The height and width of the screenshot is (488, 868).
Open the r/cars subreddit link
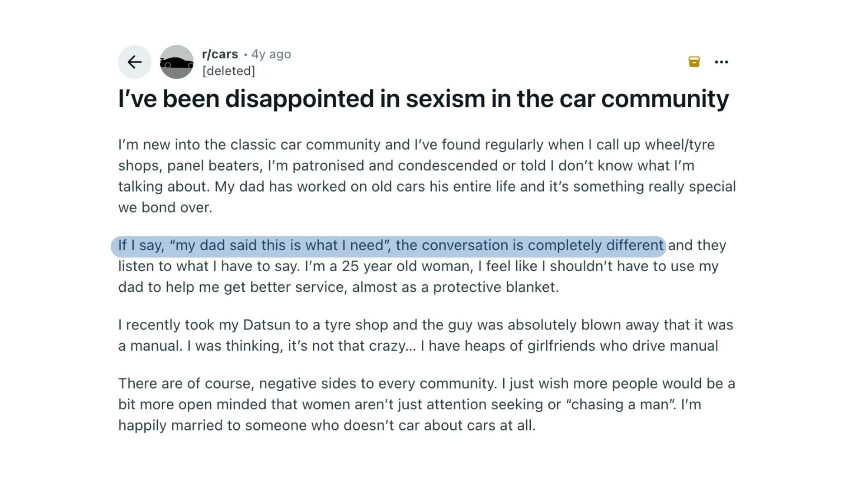pyautogui.click(x=220, y=54)
